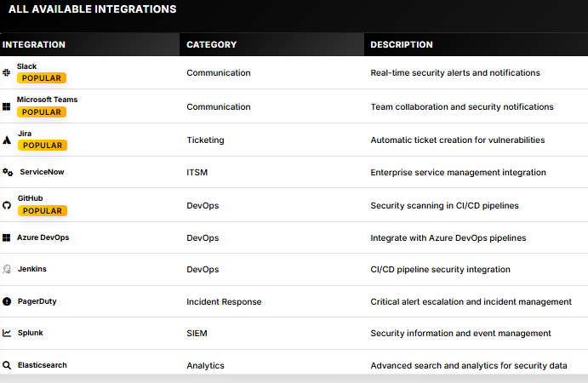Click the ServiceNow gears icon
This screenshot has height=383, width=588.
point(8,172)
